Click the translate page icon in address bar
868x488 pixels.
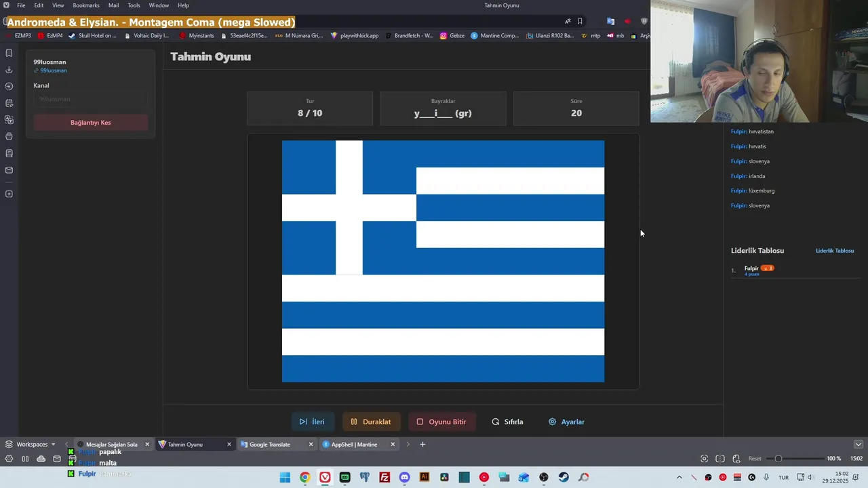click(568, 21)
